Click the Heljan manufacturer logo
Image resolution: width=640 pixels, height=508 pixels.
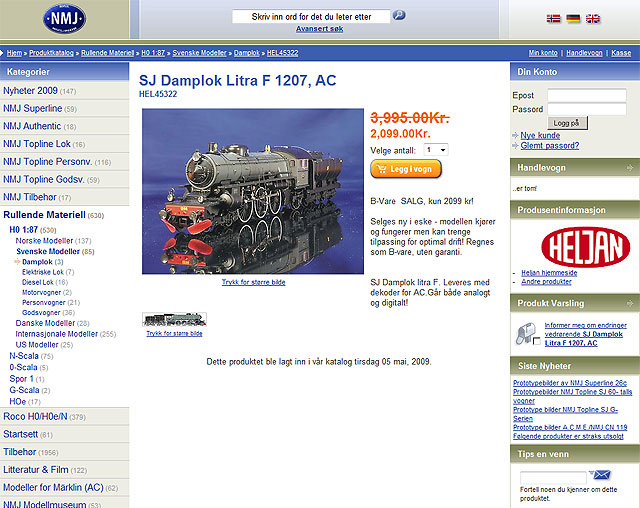click(585, 247)
